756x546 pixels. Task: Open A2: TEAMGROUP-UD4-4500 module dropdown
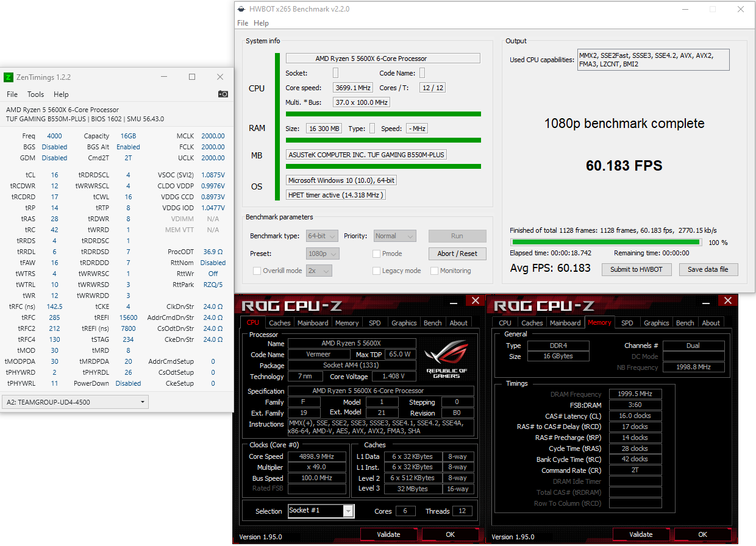75,402
